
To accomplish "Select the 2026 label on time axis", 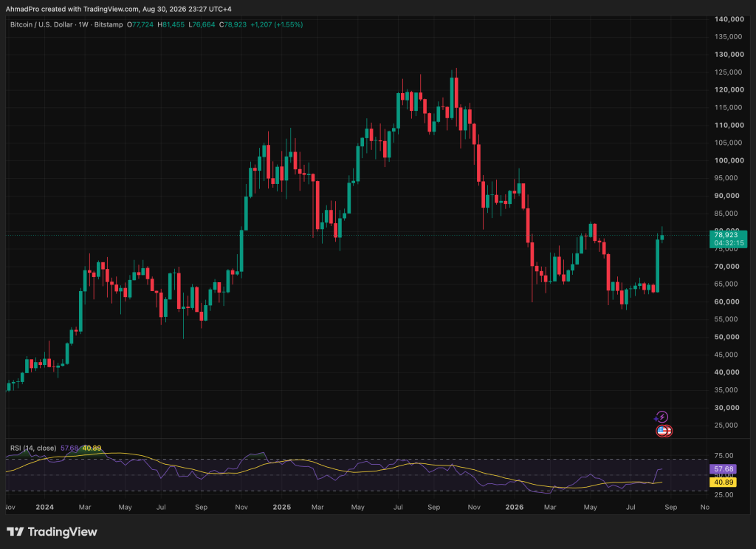I will coord(514,507).
